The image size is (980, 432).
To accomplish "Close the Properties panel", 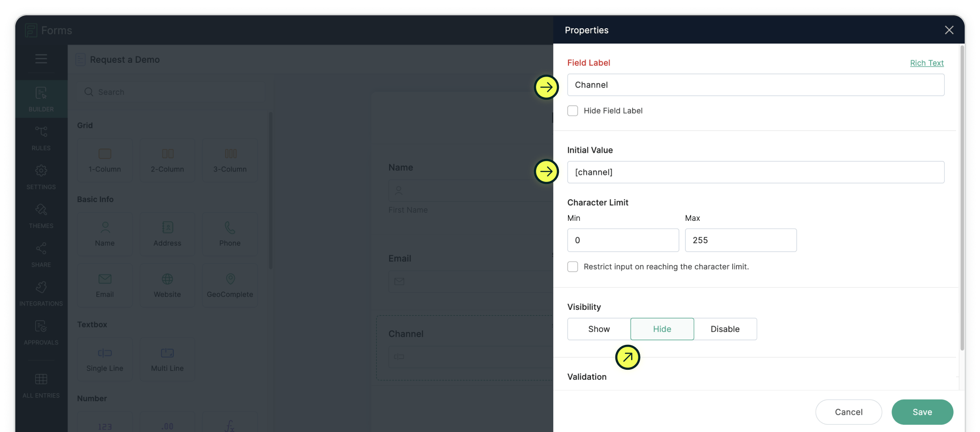I will [949, 30].
